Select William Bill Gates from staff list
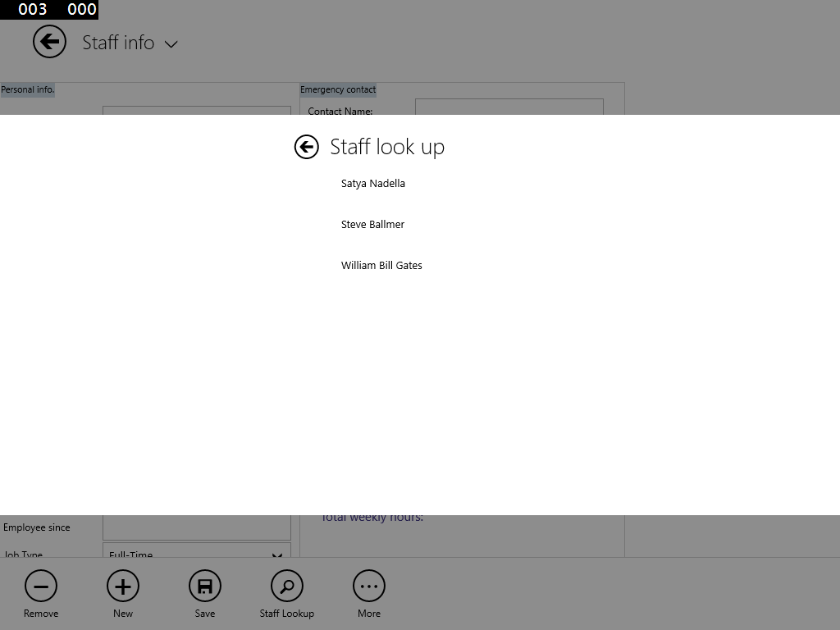Image resolution: width=840 pixels, height=630 pixels. [381, 265]
